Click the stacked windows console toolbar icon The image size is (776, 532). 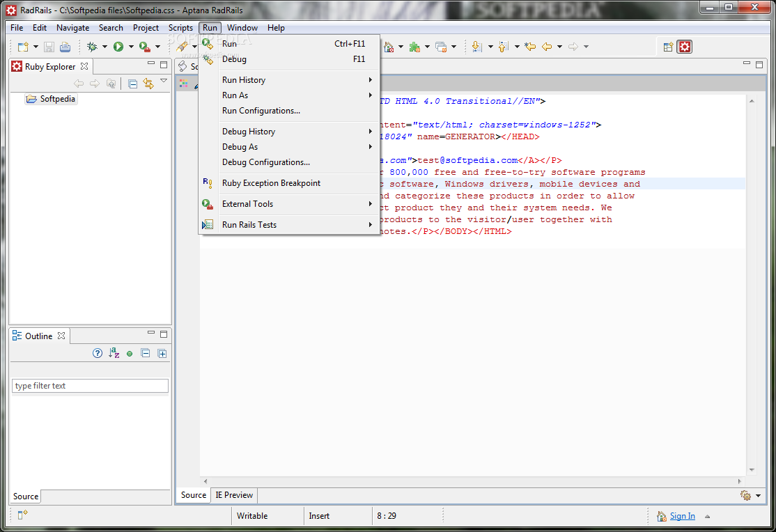click(441, 47)
